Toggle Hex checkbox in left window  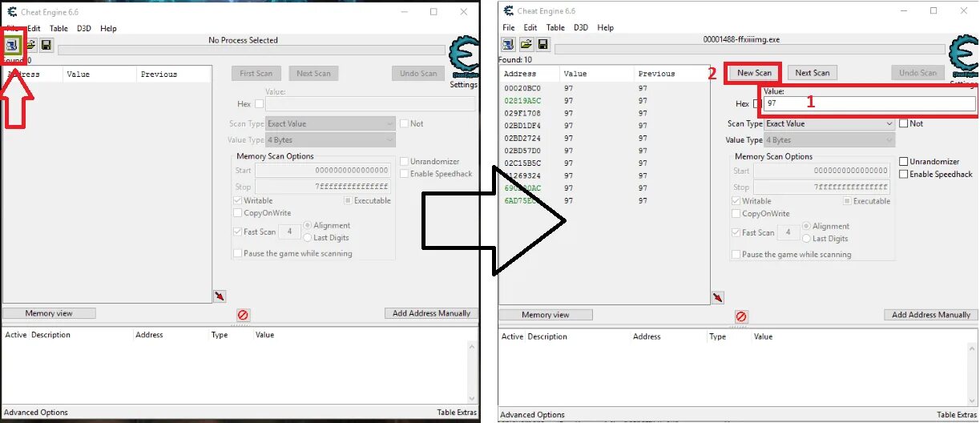pyautogui.click(x=259, y=104)
